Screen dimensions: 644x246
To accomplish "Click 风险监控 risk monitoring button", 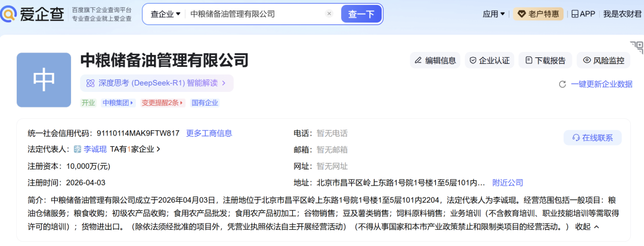I will pos(603,60).
